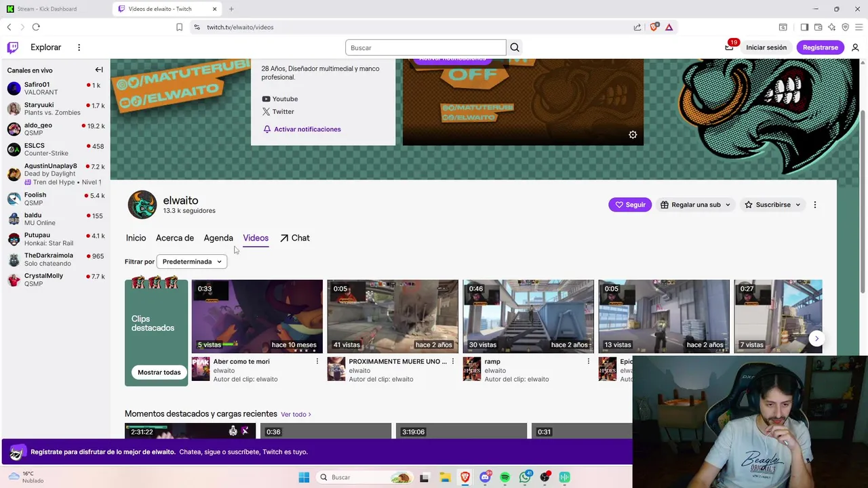The image size is (868, 488).
Task: Switch to the Acerca de tab
Action: 175,238
